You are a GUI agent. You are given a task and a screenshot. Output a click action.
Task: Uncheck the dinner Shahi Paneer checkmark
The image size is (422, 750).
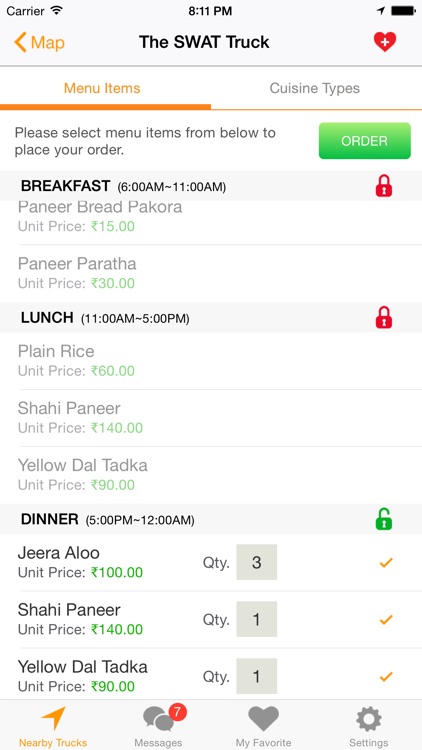coord(386,619)
